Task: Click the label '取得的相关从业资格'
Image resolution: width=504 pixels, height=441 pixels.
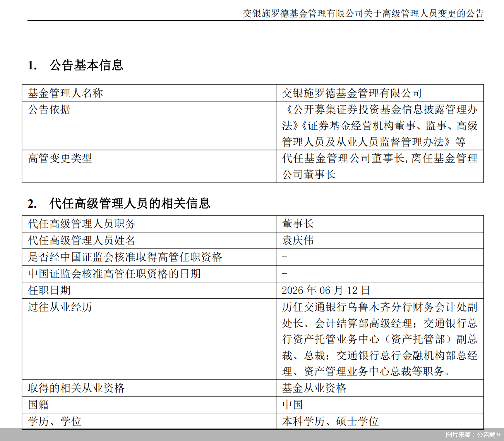Action: point(76,388)
